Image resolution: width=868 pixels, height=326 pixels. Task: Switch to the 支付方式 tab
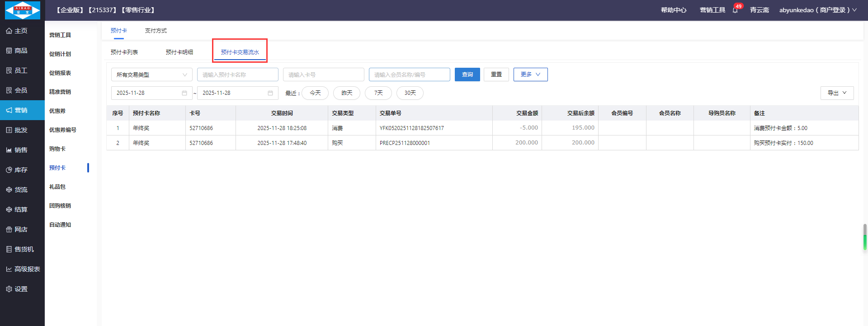(x=156, y=31)
